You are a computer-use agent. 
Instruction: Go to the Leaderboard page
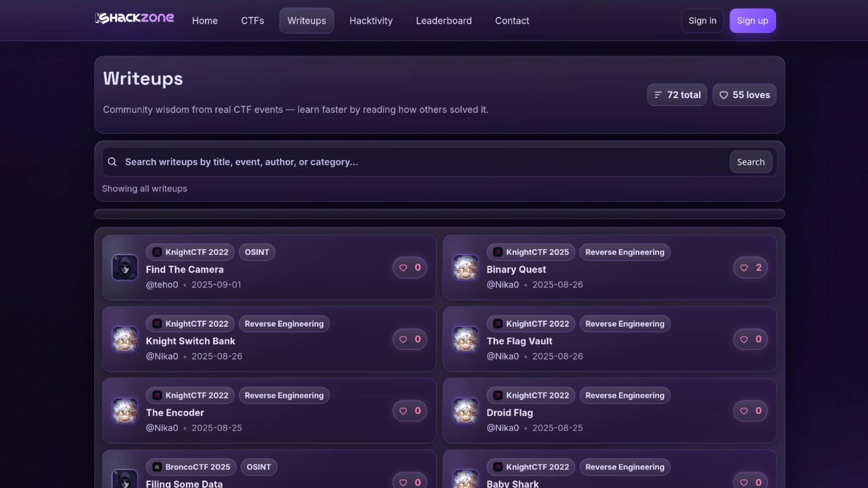[x=443, y=21]
